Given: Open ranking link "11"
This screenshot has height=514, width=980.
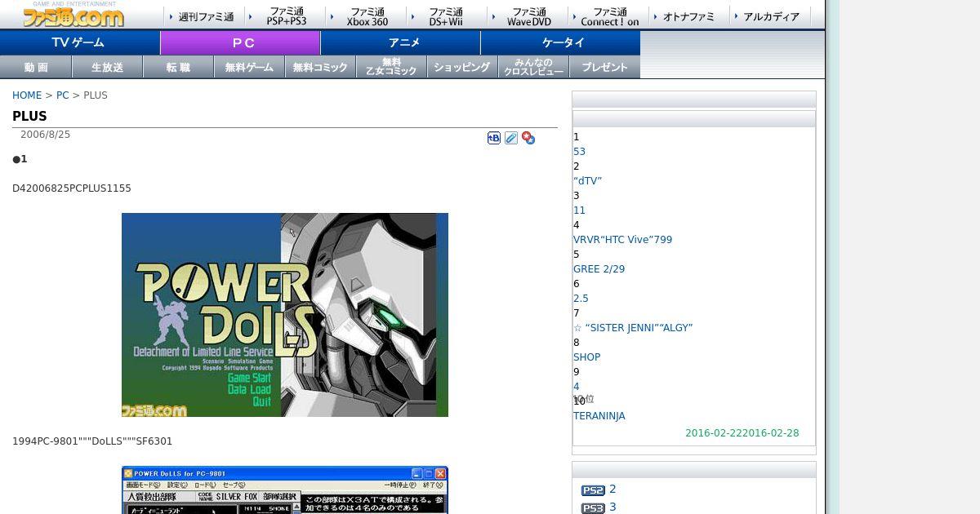Looking at the screenshot, I should 579,210.
